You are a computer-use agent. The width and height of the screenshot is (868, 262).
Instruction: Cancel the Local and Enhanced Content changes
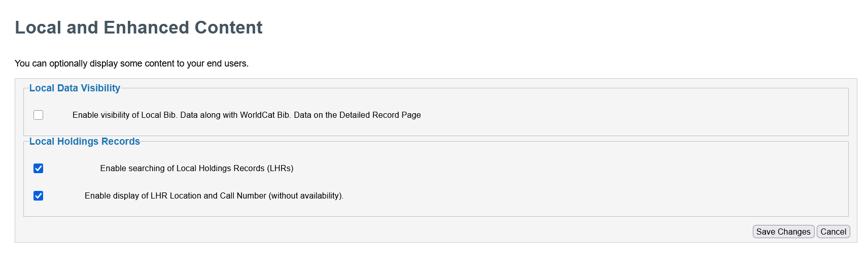tap(833, 232)
